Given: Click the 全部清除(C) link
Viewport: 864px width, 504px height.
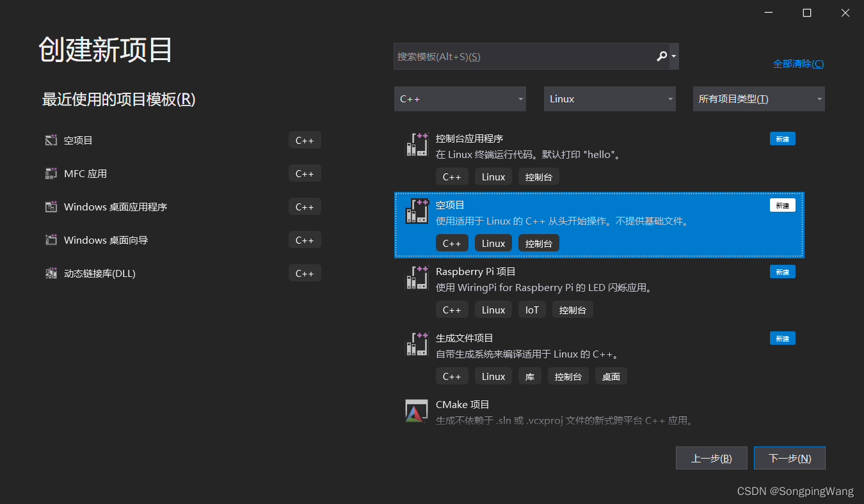Looking at the screenshot, I should (798, 63).
